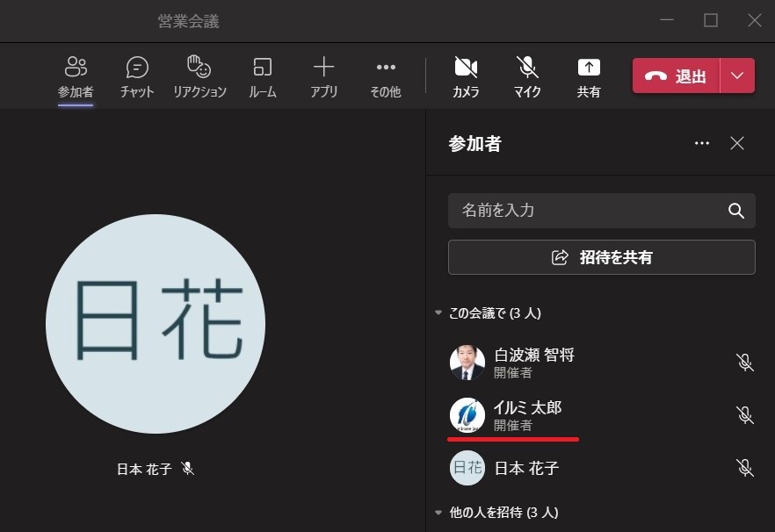Leave the meeting with 退出 button
775x532 pixels.
(x=676, y=75)
